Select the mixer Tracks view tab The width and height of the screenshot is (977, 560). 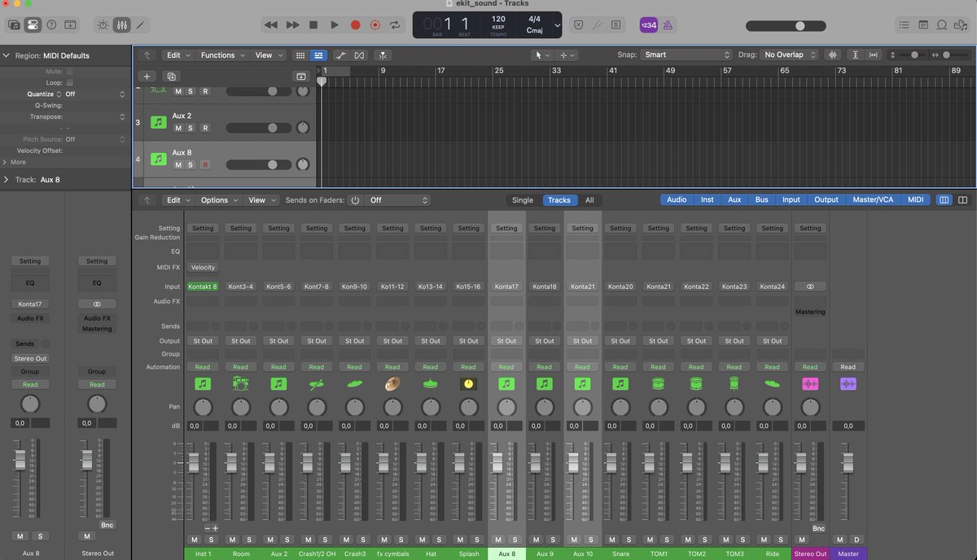559,199
